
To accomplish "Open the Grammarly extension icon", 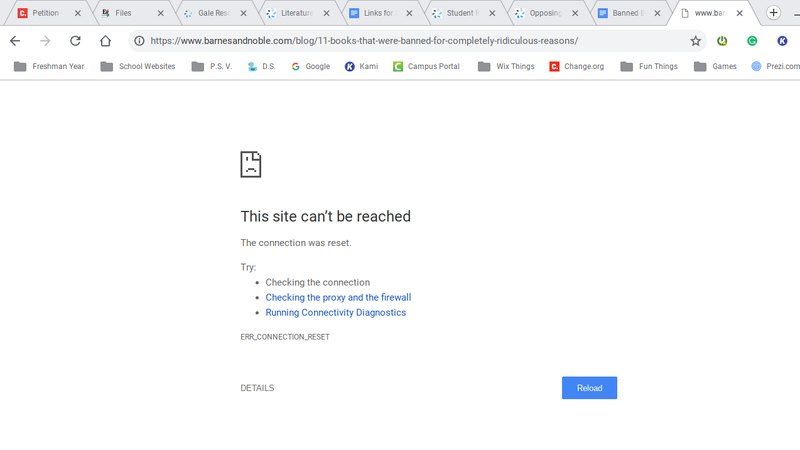I will (x=752, y=41).
